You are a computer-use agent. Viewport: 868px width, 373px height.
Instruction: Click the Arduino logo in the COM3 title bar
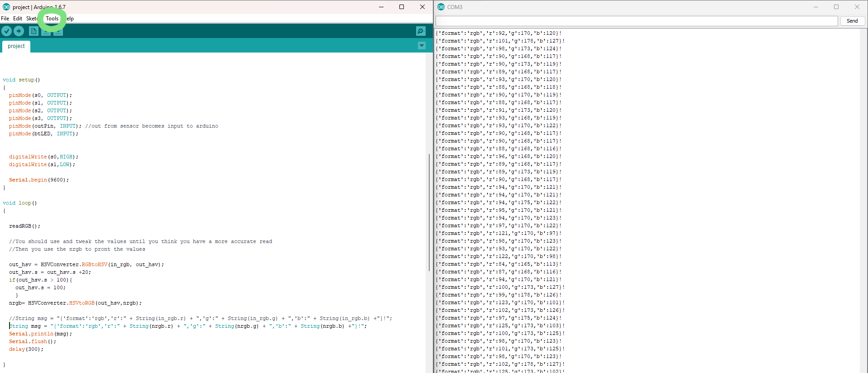[x=441, y=7]
